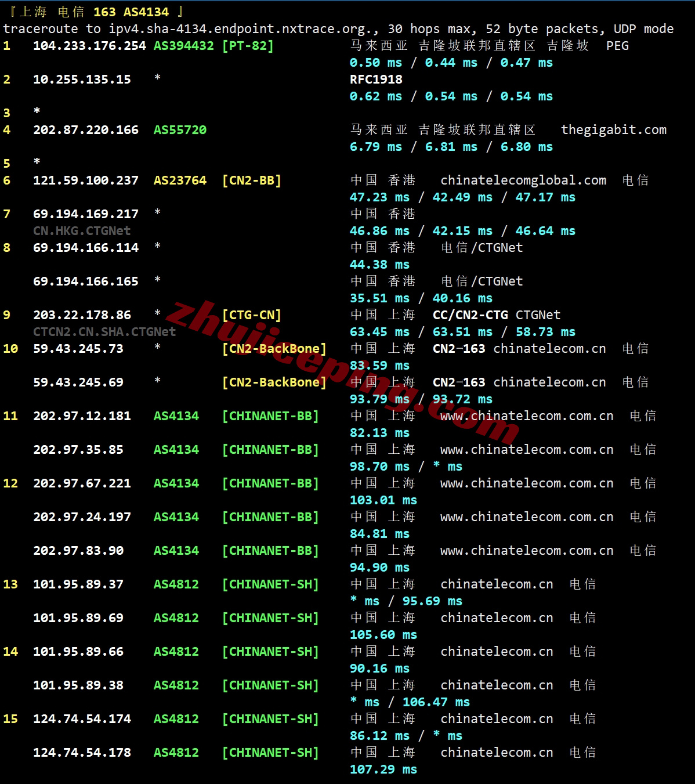Click the 0.62 ms latency on hop 2
This screenshot has width=695, height=784.
point(376,96)
